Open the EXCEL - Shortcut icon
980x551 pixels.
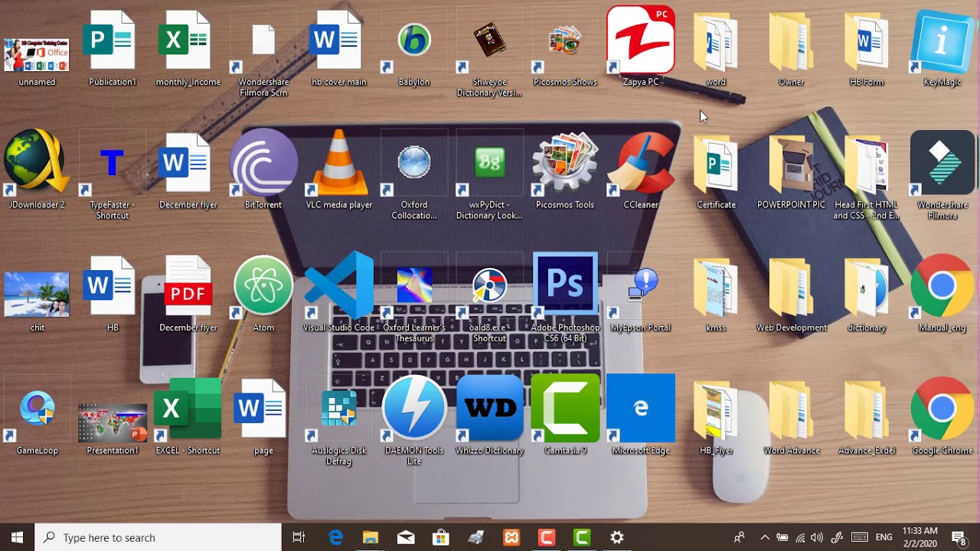188,410
